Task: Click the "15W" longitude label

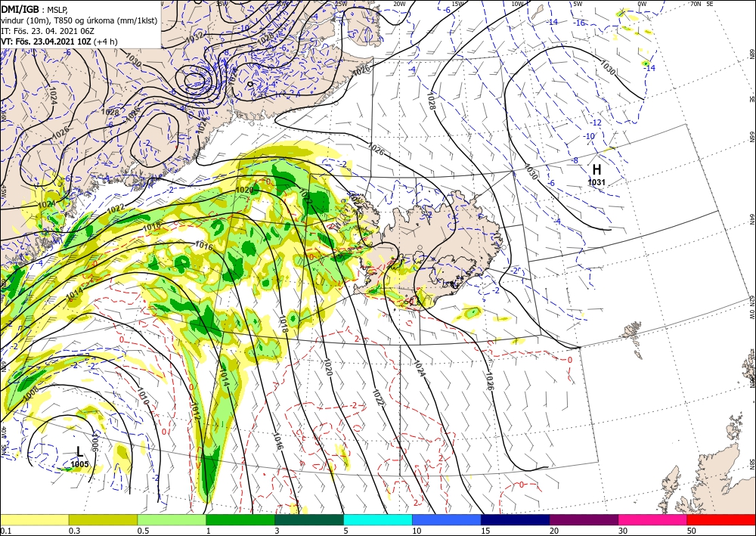Action: [x=457, y=4]
